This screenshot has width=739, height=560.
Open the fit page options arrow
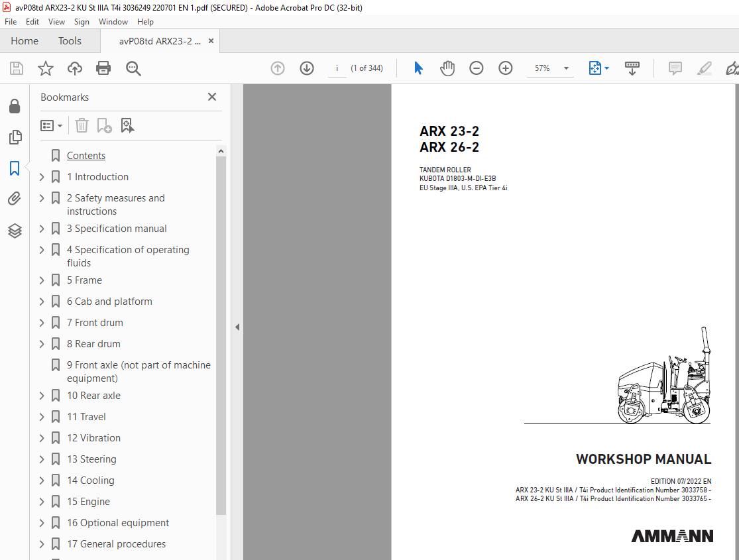tap(607, 68)
